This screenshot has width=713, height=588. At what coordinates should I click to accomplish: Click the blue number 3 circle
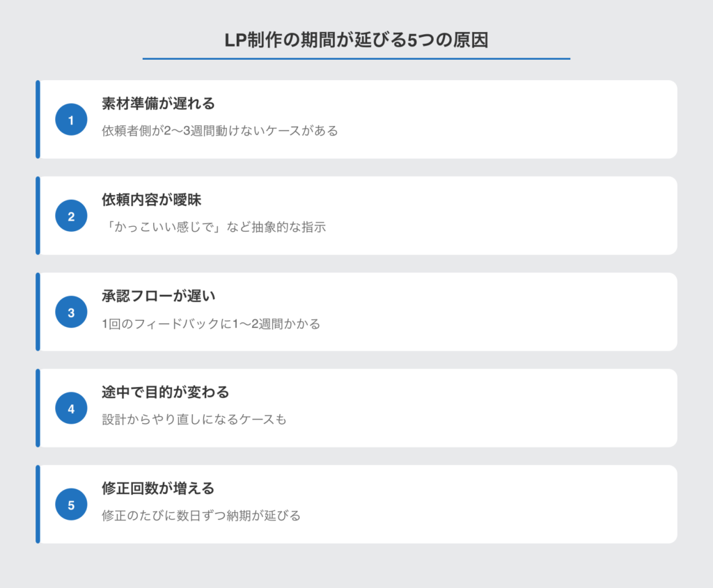(x=71, y=312)
